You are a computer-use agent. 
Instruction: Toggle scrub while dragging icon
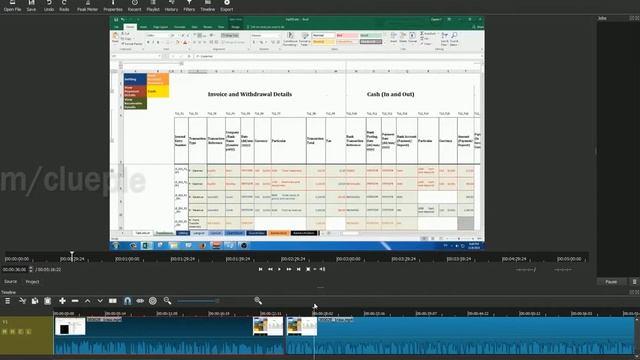140,301
